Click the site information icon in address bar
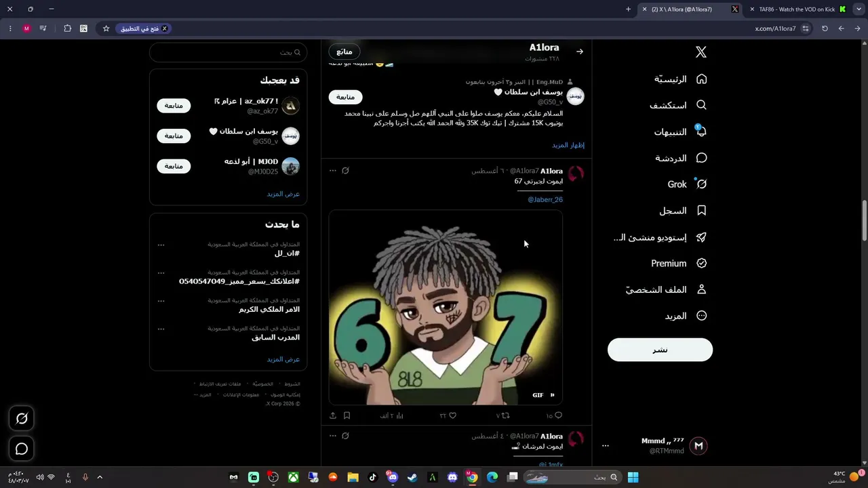This screenshot has width=868, height=488. tap(806, 28)
